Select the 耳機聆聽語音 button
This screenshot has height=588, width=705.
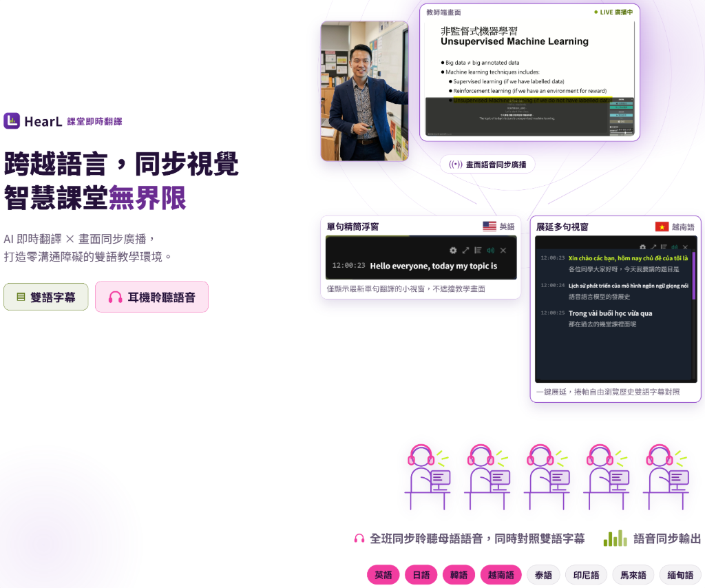tap(152, 297)
